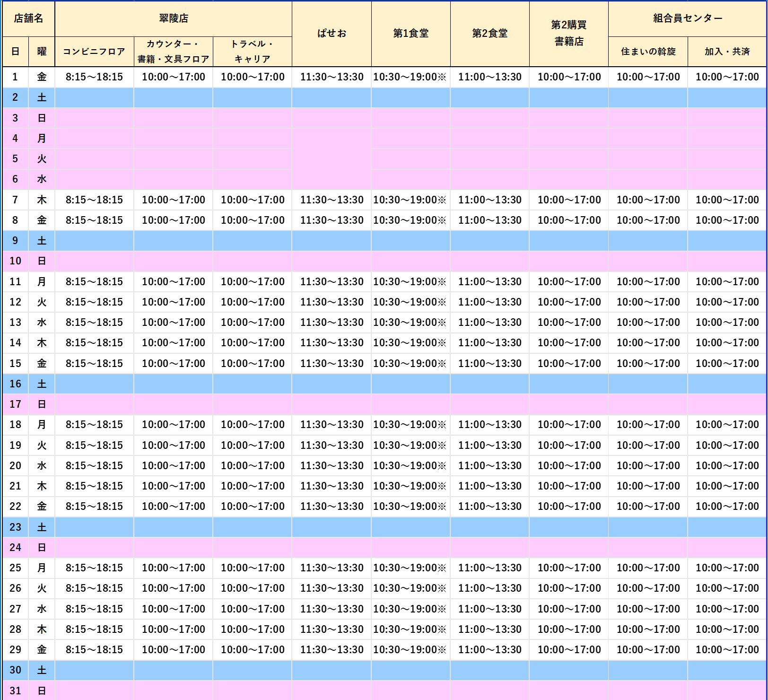Click the カウンター・書籍・文具フロア sub-header
The image size is (768, 700).
pyautogui.click(x=173, y=52)
